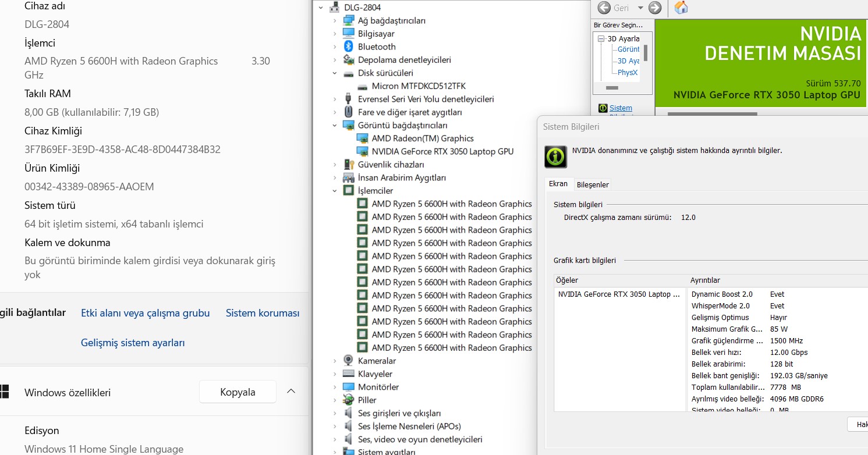Viewport: 868px width, 455px height.
Task: Select the Ses İşleme Nesneleri (APOs) icon
Action: pos(349,426)
